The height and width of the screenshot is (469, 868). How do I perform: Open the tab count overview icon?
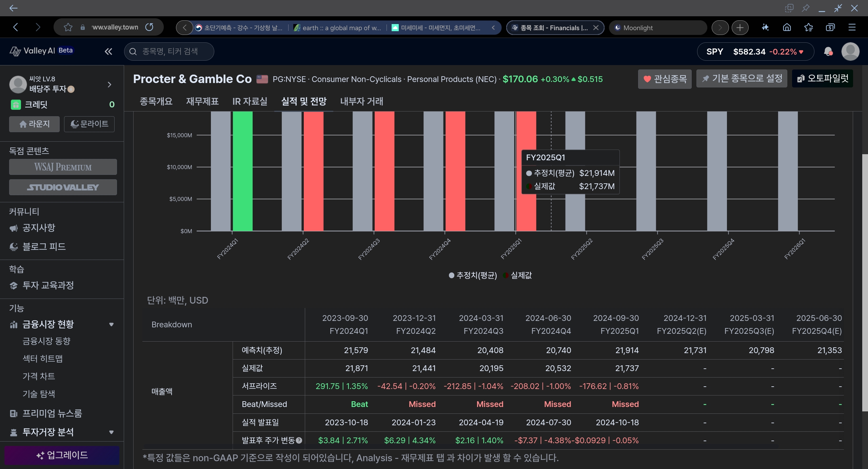[x=830, y=27]
